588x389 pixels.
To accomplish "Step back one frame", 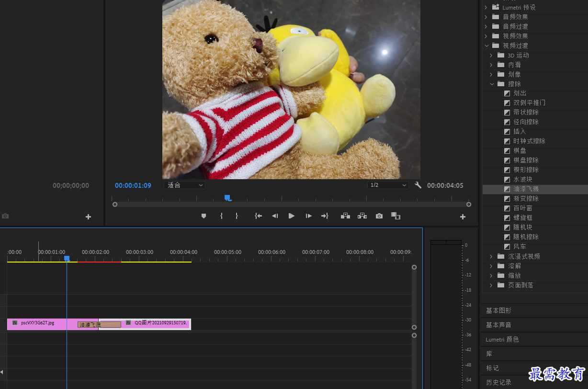I will (275, 216).
